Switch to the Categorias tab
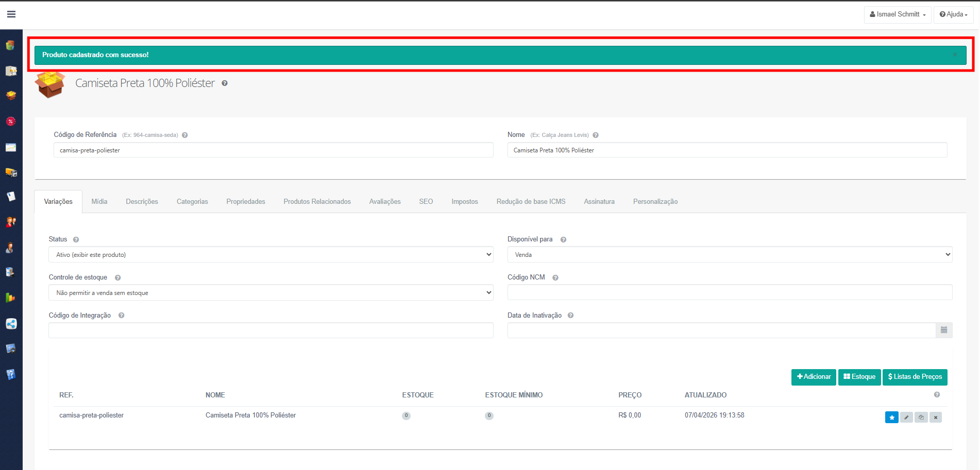Viewport: 980px width, 470px height. pos(192,202)
